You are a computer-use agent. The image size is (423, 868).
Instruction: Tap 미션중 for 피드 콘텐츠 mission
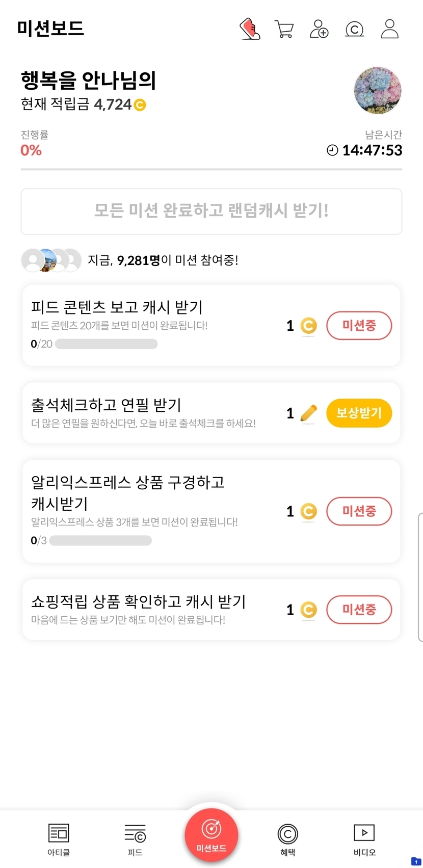359,325
